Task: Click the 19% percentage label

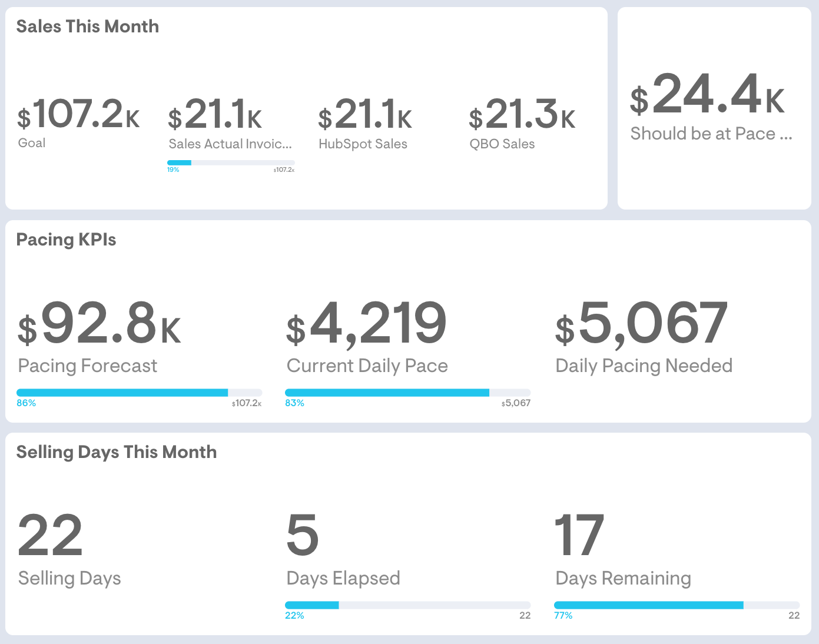Action: coord(173,170)
